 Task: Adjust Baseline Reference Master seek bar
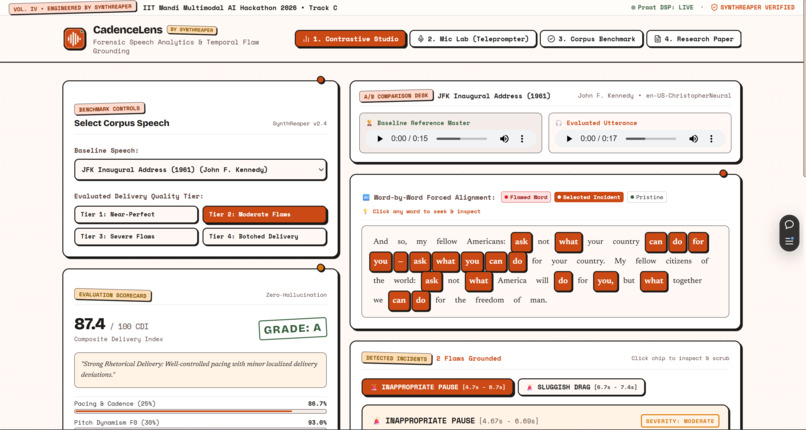[x=461, y=139]
